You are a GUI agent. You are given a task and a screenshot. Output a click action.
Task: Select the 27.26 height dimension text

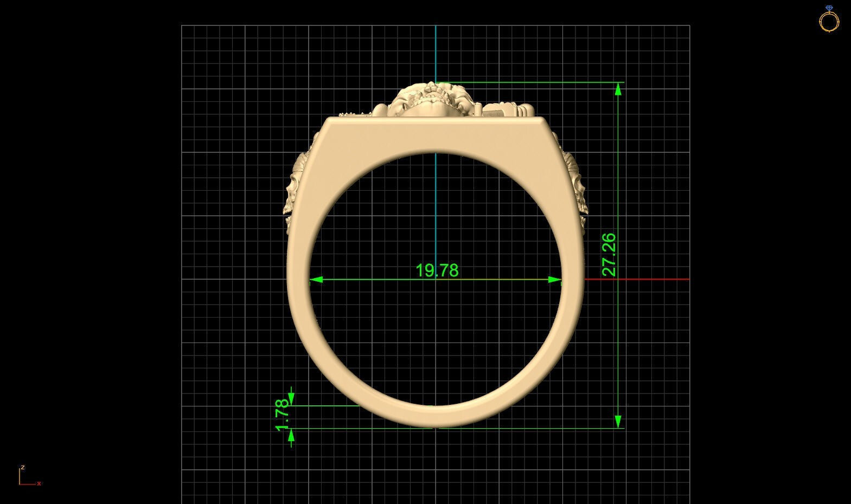(609, 255)
